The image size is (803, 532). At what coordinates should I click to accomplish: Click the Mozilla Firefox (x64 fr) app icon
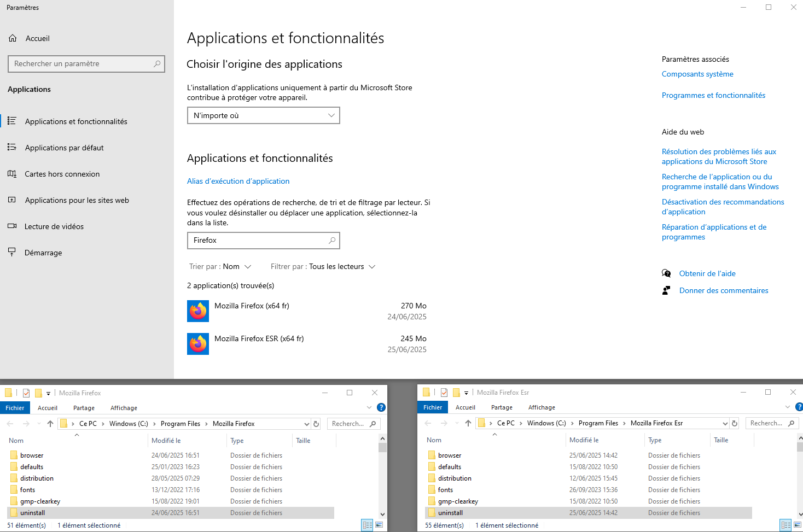198,311
